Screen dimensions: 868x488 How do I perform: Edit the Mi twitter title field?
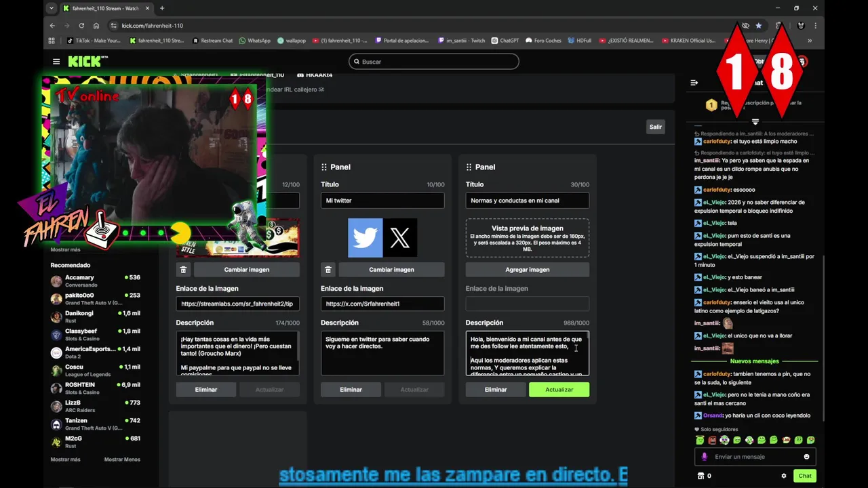point(382,201)
